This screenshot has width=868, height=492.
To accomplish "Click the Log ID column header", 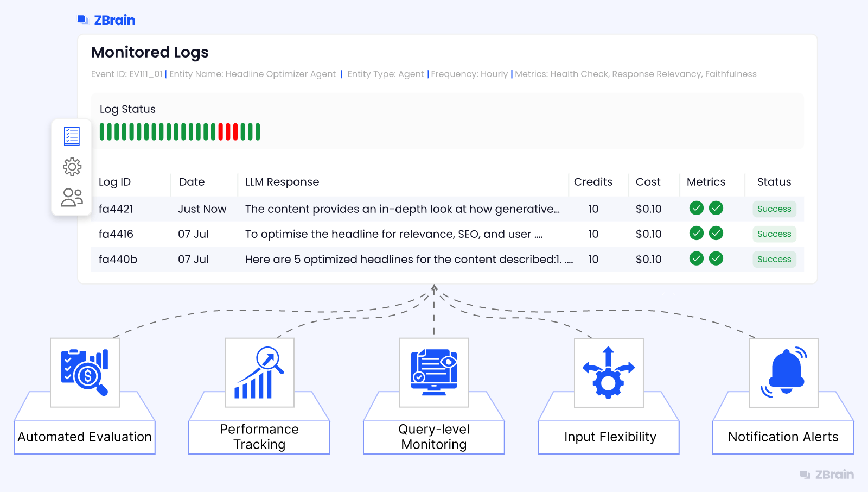I will point(114,182).
